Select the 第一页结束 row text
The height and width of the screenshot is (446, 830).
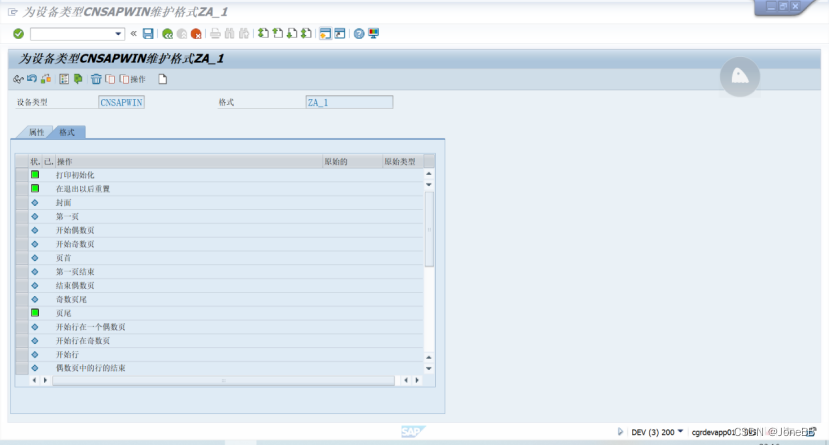pos(75,272)
